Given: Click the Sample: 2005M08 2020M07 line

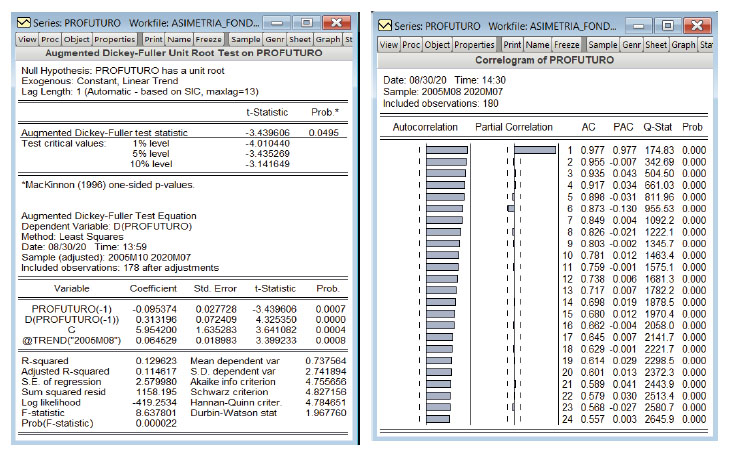Looking at the screenshot, I should [x=443, y=92].
